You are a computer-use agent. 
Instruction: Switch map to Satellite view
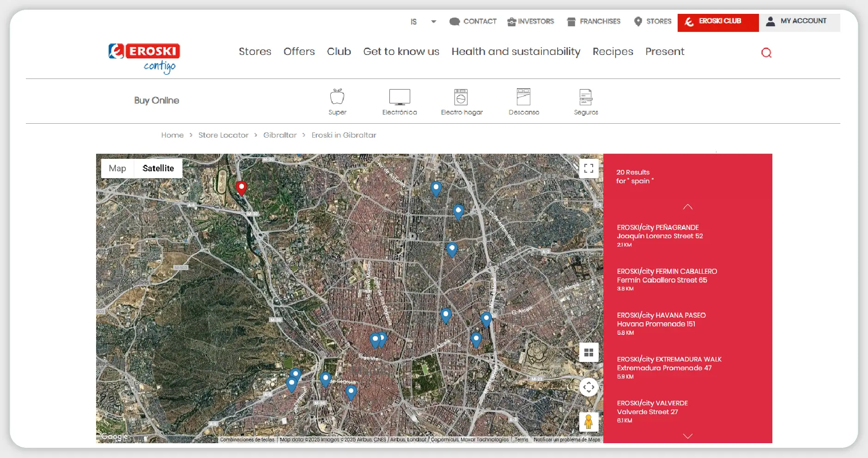point(158,169)
